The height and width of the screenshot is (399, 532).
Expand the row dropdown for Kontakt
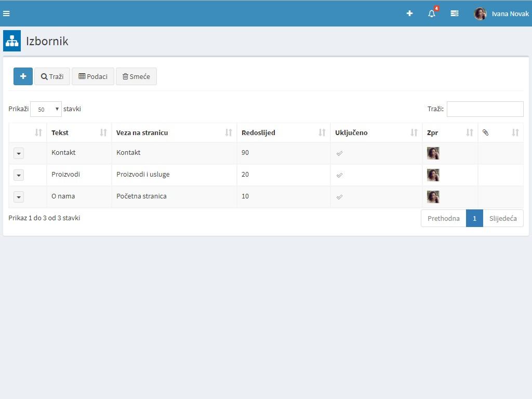click(19, 153)
